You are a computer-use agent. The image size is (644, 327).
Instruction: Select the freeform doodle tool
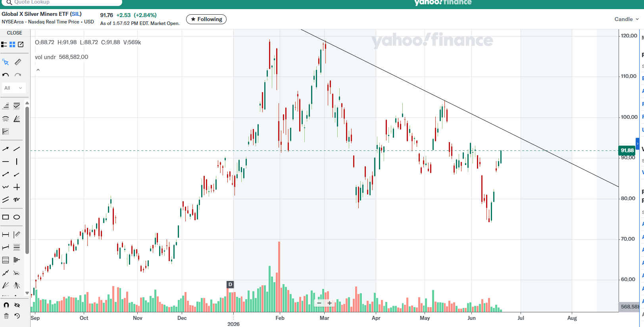[17, 200]
